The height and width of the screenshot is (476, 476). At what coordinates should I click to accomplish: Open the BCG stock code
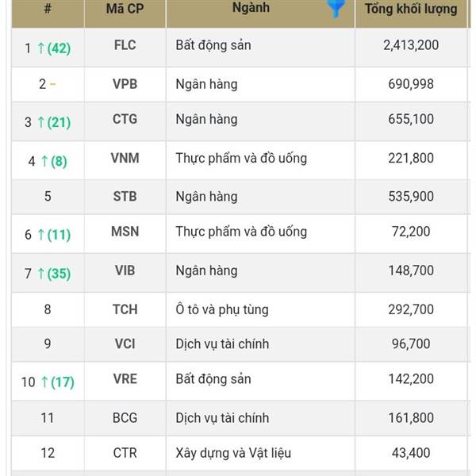click(125, 418)
